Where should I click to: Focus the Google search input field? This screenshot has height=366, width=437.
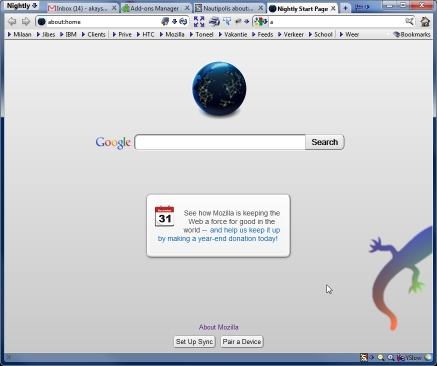[220, 142]
